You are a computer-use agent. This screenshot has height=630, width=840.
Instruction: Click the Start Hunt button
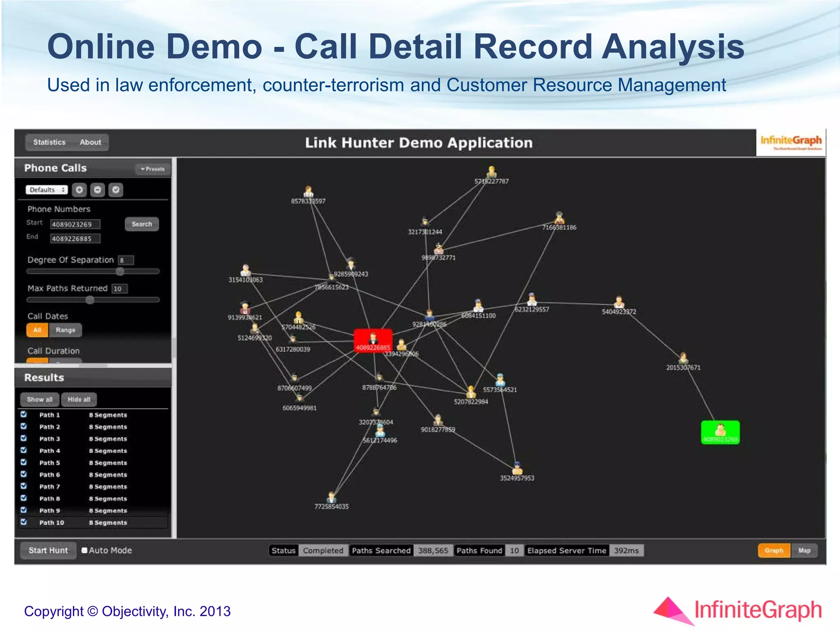pos(48,550)
